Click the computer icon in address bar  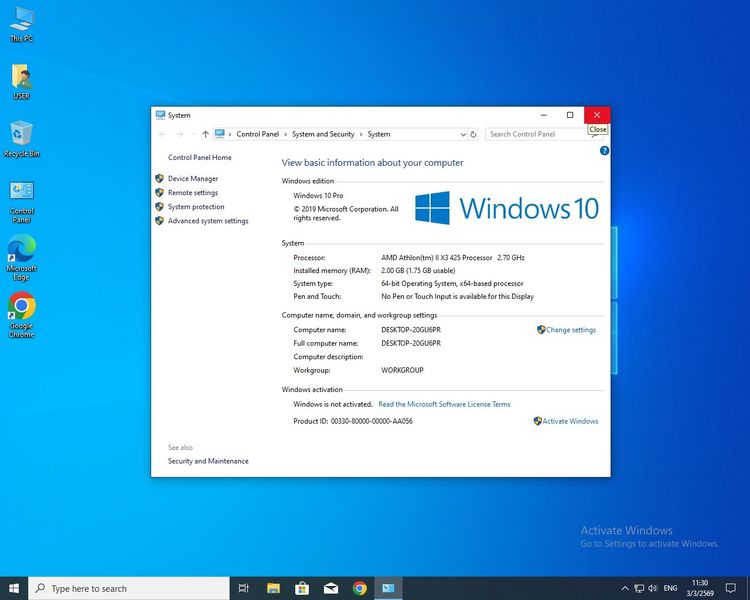click(x=220, y=134)
